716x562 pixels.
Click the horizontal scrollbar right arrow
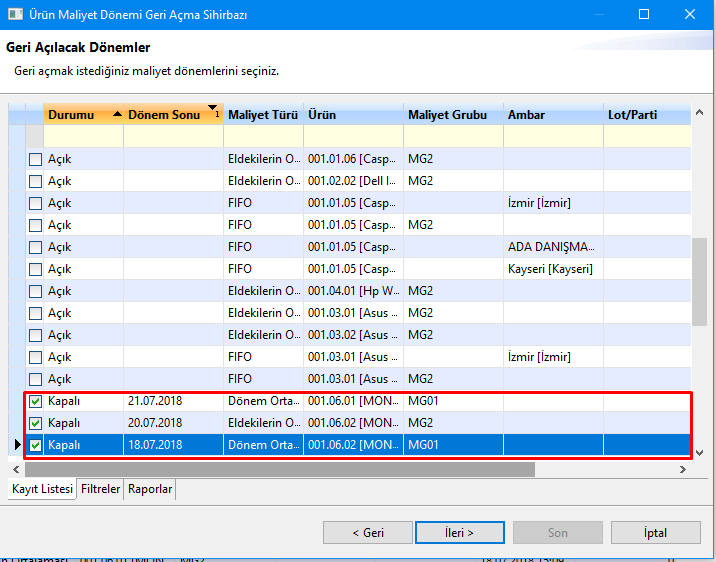[x=683, y=469]
